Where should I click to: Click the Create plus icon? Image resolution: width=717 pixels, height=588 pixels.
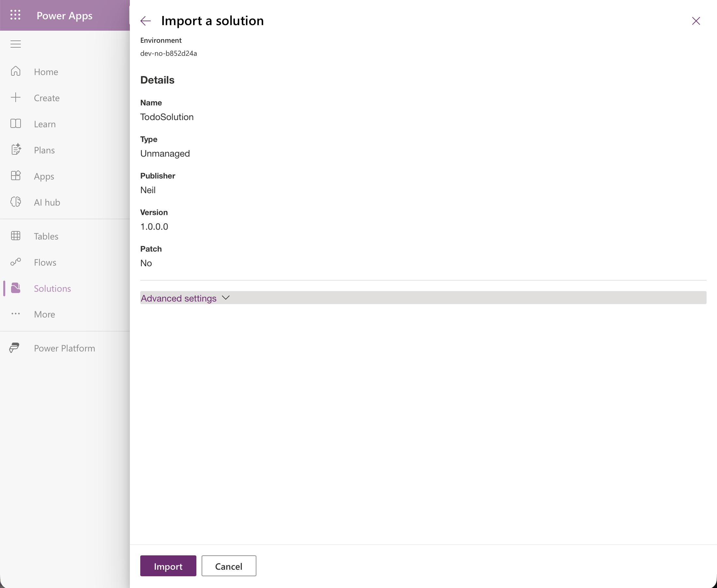(16, 98)
